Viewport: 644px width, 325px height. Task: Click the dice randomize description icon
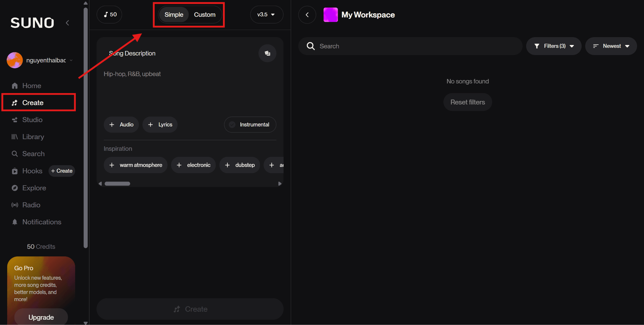267,53
